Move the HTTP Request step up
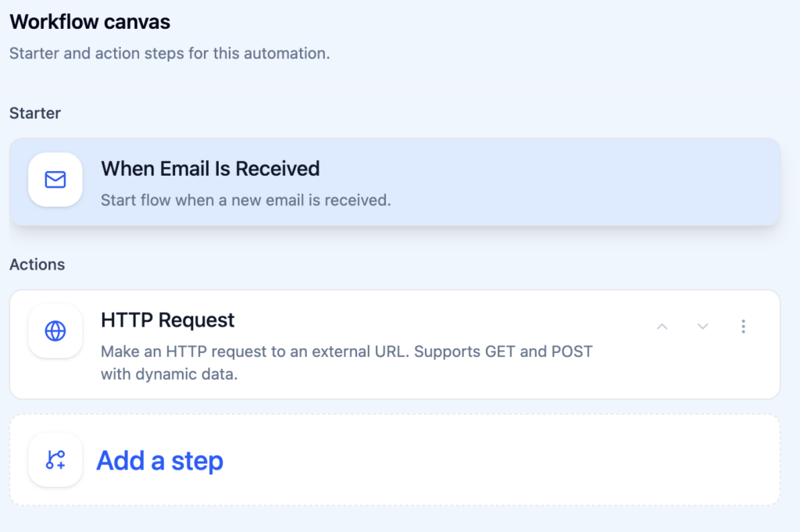The image size is (800, 532). (x=662, y=327)
